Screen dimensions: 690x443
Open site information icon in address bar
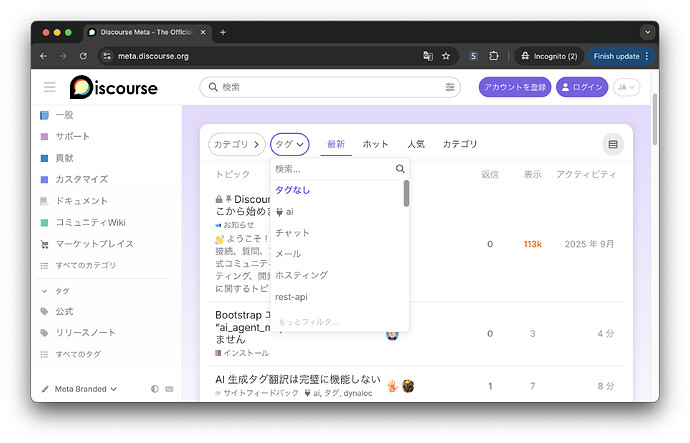click(x=107, y=56)
